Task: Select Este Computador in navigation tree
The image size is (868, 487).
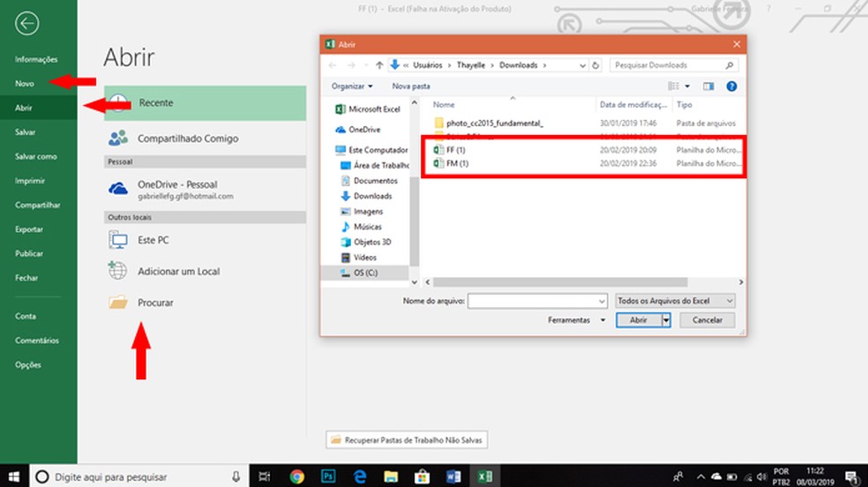Action: coord(371,150)
